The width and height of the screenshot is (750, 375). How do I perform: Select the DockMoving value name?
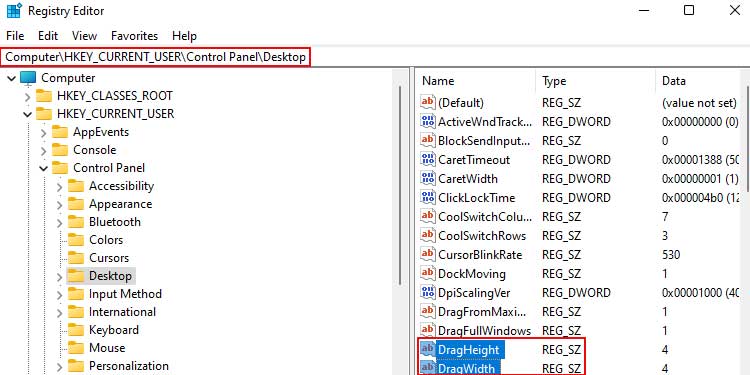[x=472, y=274]
